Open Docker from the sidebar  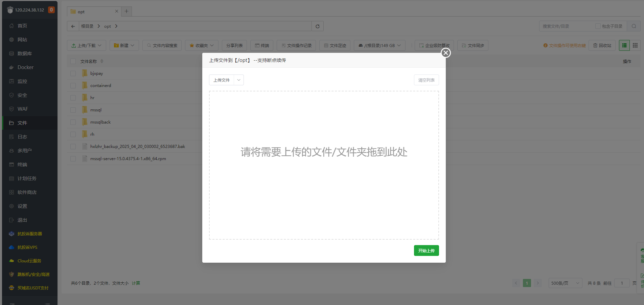pyautogui.click(x=25, y=67)
